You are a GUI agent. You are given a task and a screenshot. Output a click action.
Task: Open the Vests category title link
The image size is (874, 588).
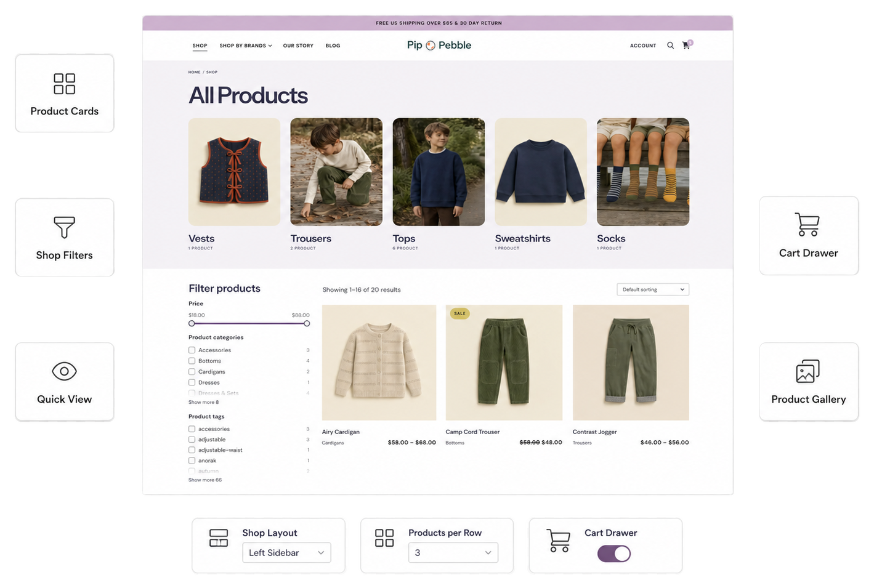point(201,238)
